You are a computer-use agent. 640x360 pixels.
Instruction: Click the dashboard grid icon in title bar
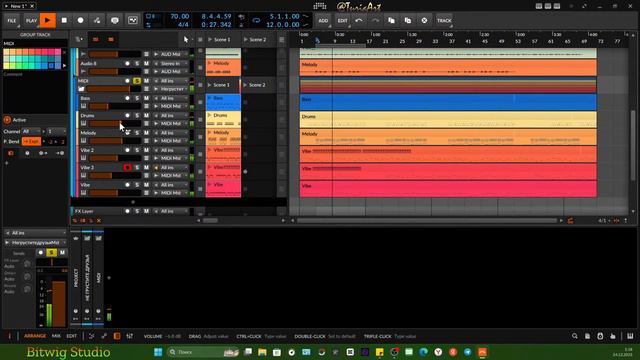point(320,6)
